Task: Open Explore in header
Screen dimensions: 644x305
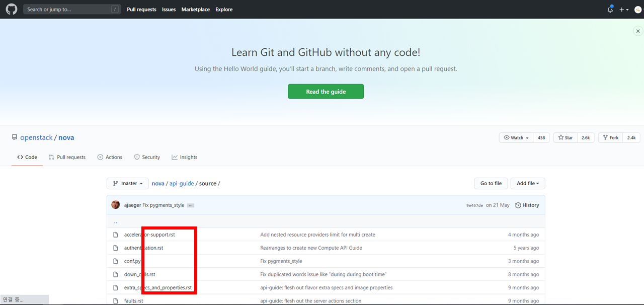Action: [x=224, y=10]
